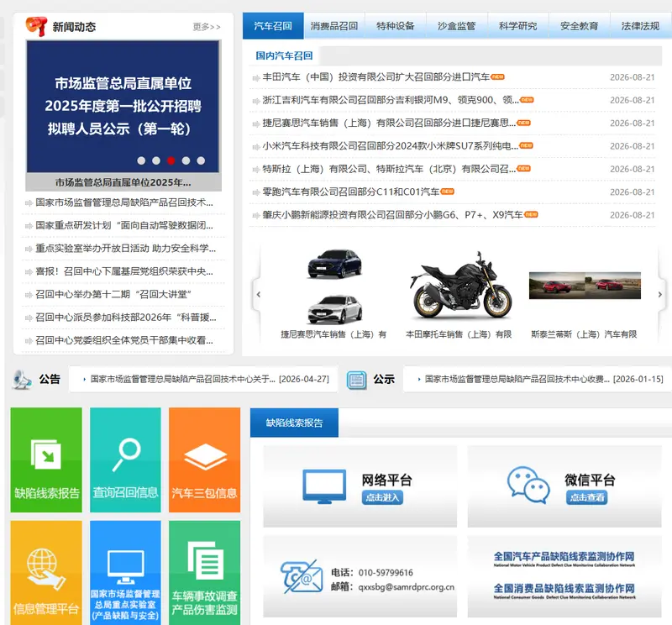The width and height of the screenshot is (672, 625).
Task: Open news item 国家重点研发计划 面向自动驾驶
Action: tap(123, 225)
